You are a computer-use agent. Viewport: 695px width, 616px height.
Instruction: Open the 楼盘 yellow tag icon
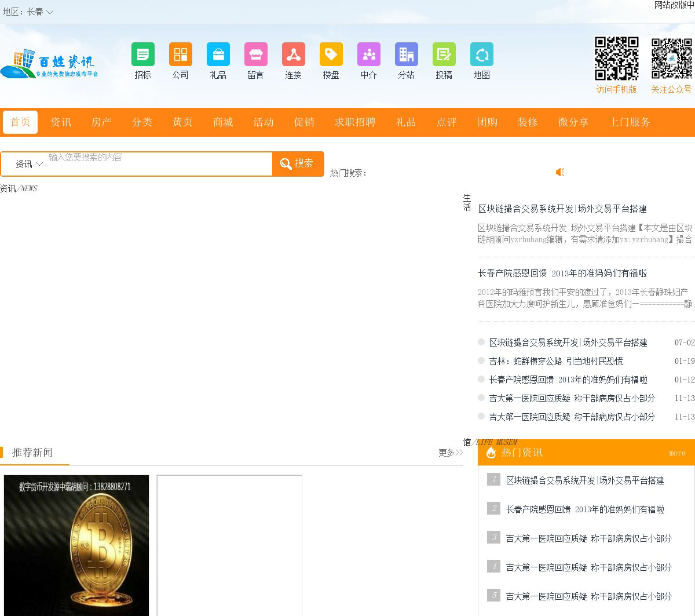[331, 54]
